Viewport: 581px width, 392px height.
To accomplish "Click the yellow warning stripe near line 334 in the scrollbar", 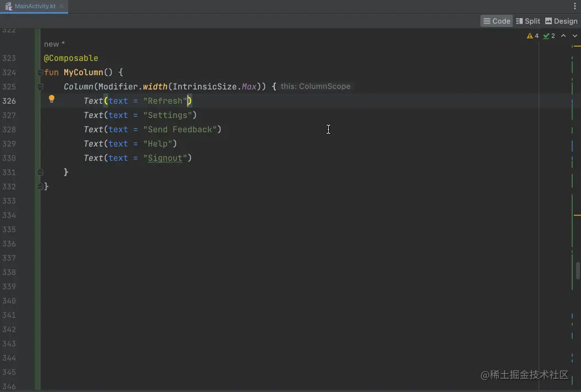I will [577, 215].
